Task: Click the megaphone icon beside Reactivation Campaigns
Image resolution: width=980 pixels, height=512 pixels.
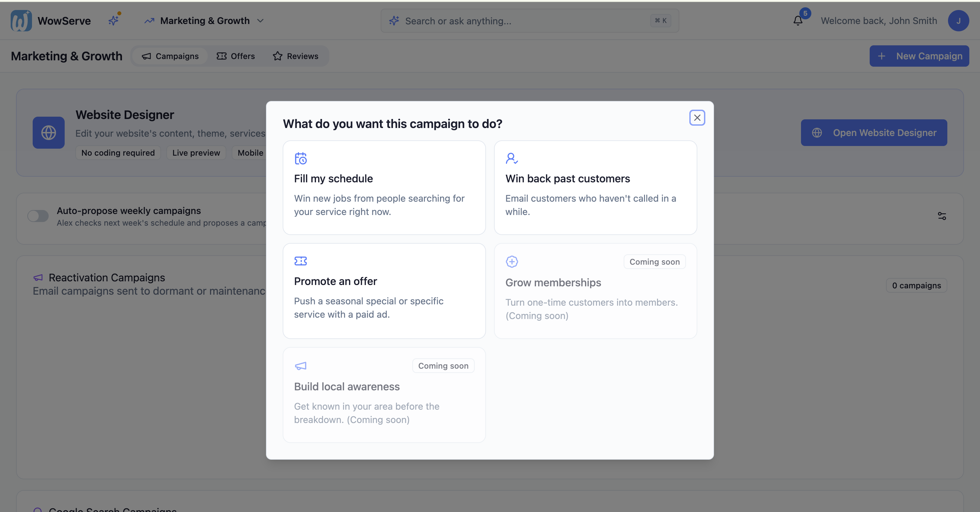Action: (x=38, y=278)
